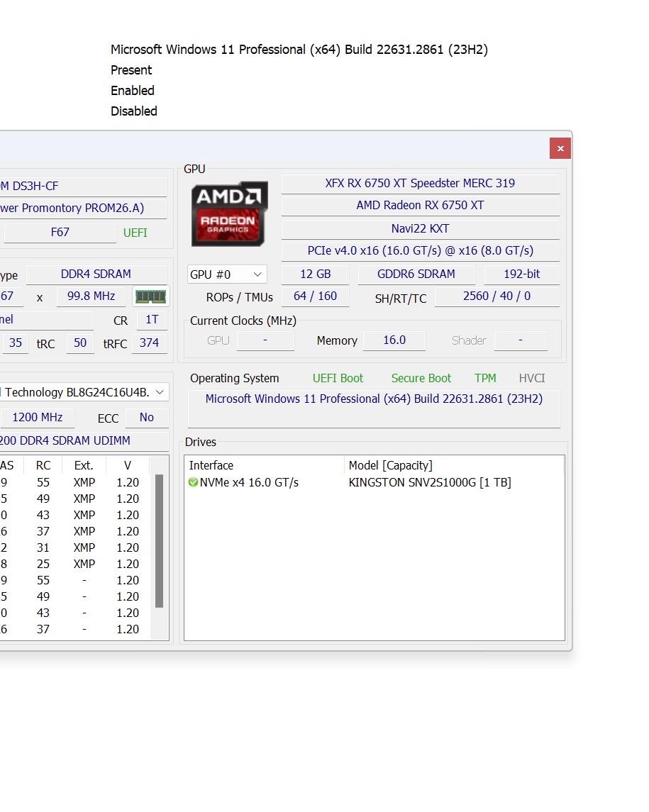This screenshot has height=812, width=649.
Task: Click the 64 / 160 ROPs/TMUs value
Action: point(315,296)
